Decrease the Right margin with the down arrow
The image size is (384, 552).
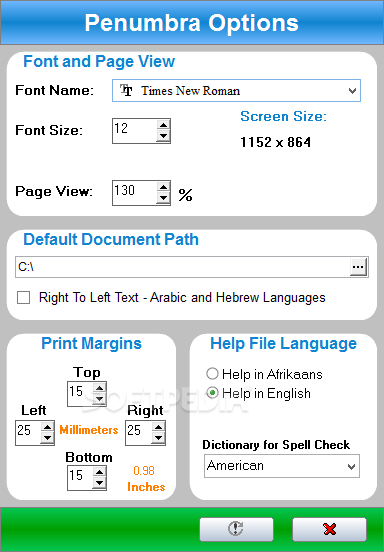pos(158,438)
